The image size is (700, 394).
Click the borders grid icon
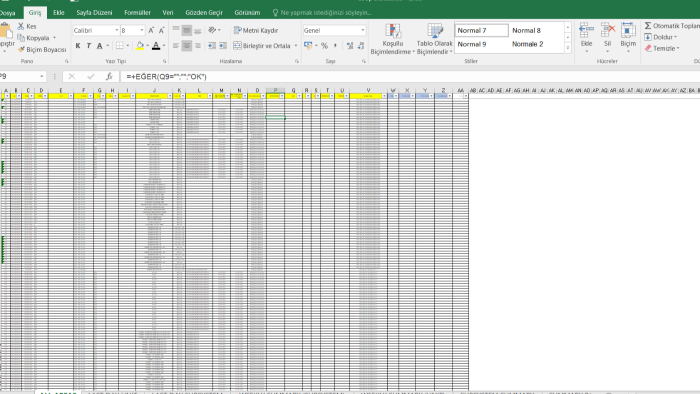pyautogui.click(x=120, y=46)
